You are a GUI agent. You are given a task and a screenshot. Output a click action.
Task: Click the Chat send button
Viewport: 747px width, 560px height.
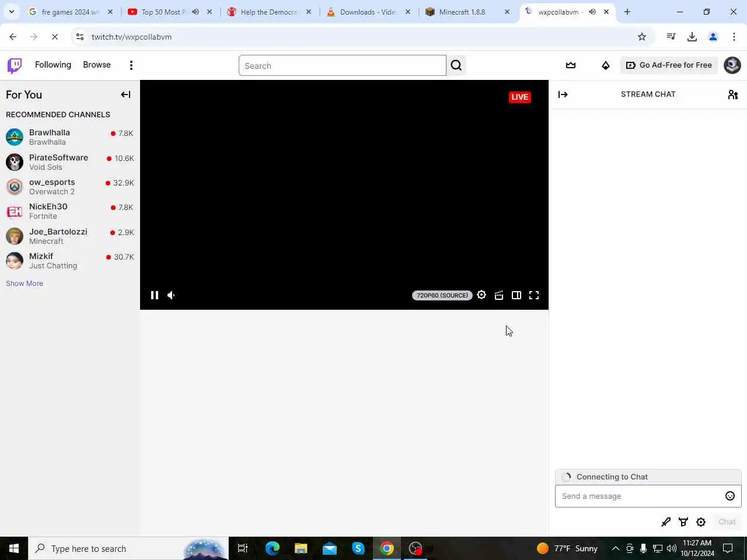pyautogui.click(x=727, y=522)
